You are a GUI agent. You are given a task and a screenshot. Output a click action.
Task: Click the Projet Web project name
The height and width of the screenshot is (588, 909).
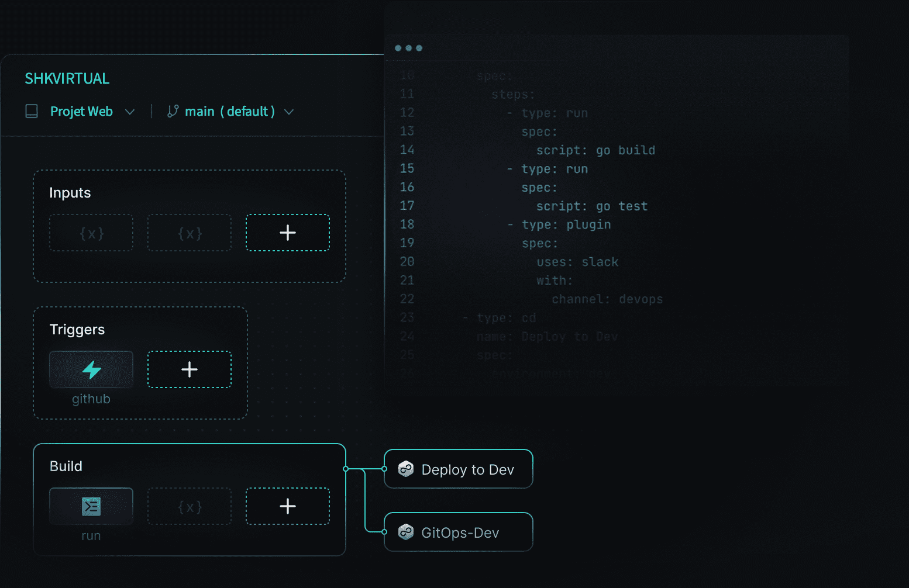81,112
